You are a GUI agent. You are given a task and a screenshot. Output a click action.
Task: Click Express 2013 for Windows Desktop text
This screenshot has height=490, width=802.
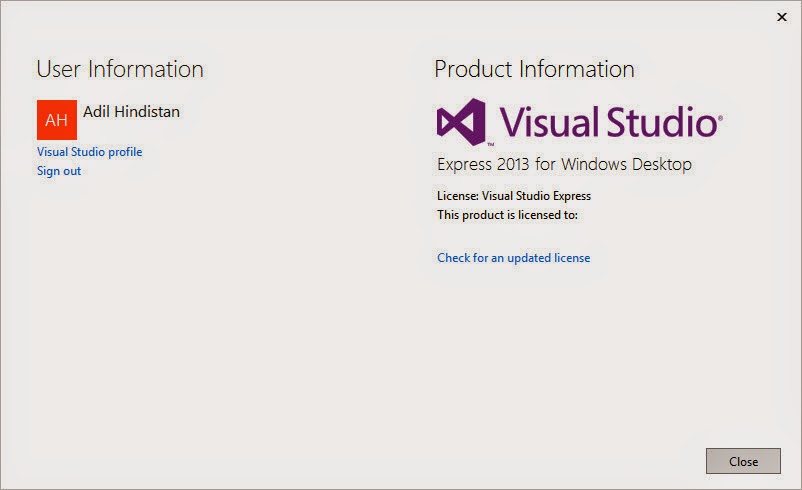564,164
